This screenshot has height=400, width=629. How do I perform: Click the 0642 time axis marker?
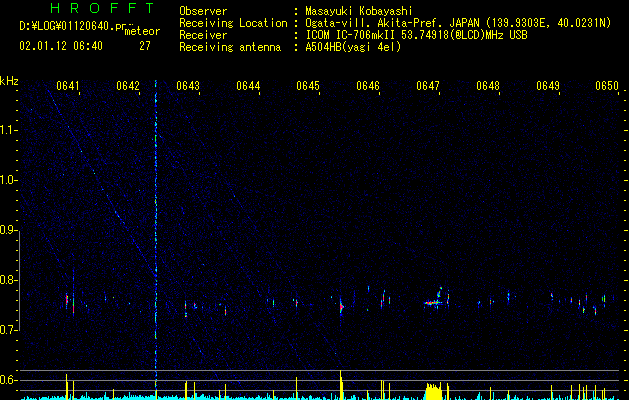pos(128,86)
